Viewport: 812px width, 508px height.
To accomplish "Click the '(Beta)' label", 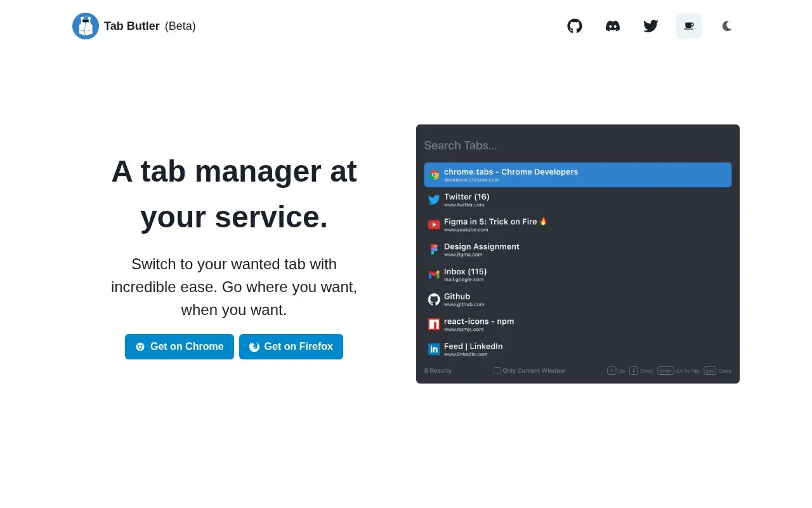I will [180, 26].
